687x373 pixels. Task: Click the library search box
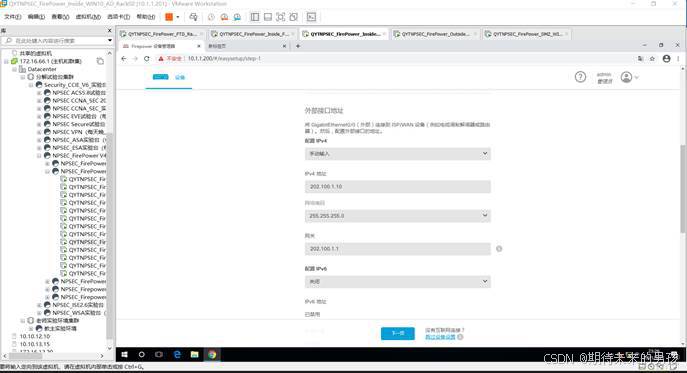[54, 41]
